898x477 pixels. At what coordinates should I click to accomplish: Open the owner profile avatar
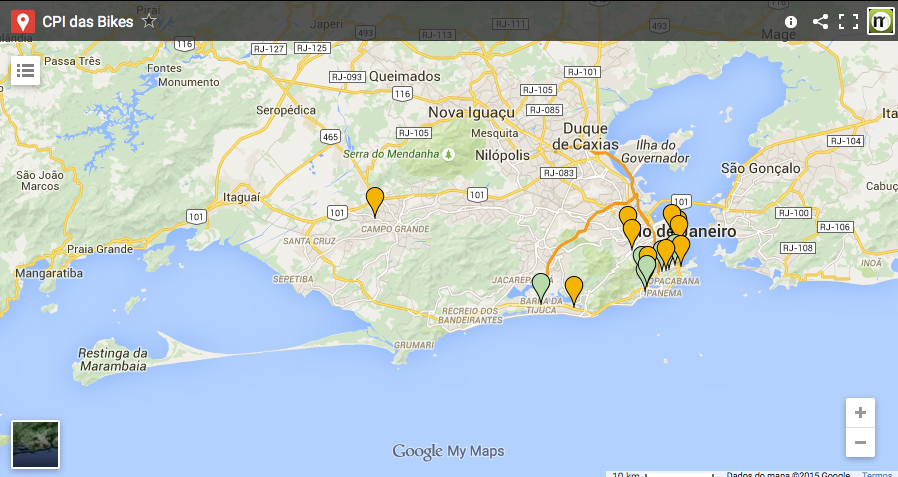880,22
